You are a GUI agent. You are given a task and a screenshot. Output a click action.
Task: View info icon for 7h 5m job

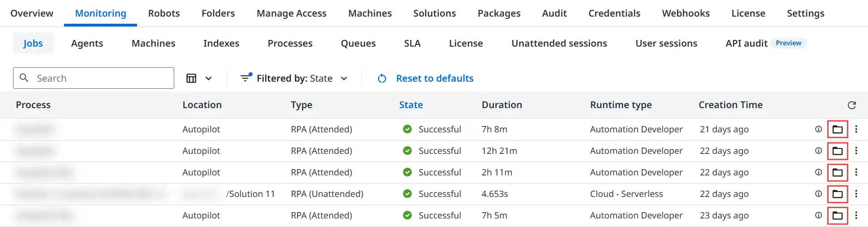tap(818, 215)
